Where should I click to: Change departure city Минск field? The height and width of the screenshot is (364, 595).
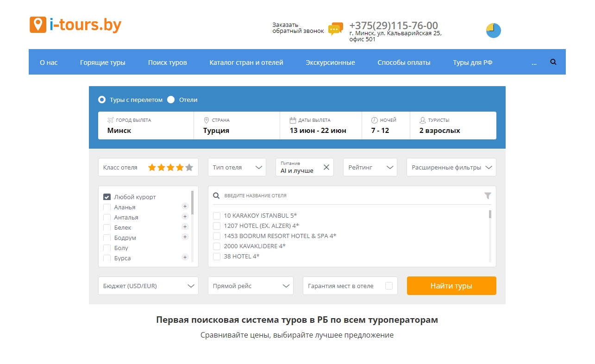click(x=146, y=126)
